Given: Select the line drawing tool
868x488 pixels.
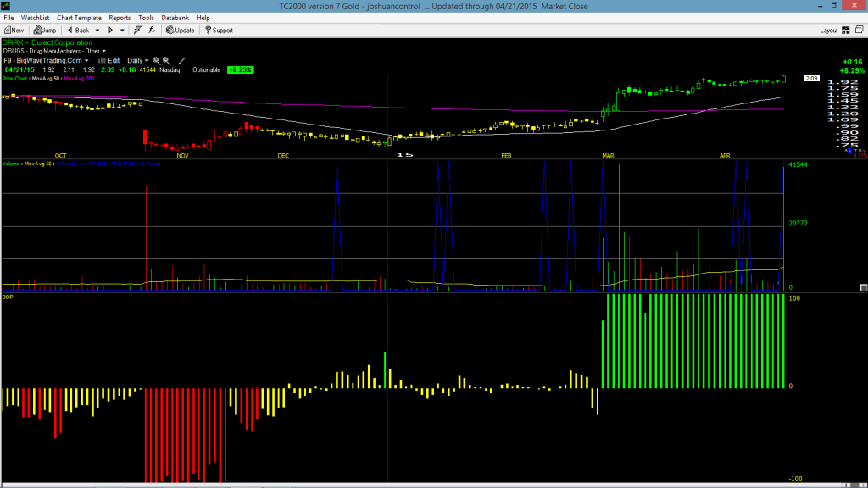Looking at the screenshot, I should 181,60.
